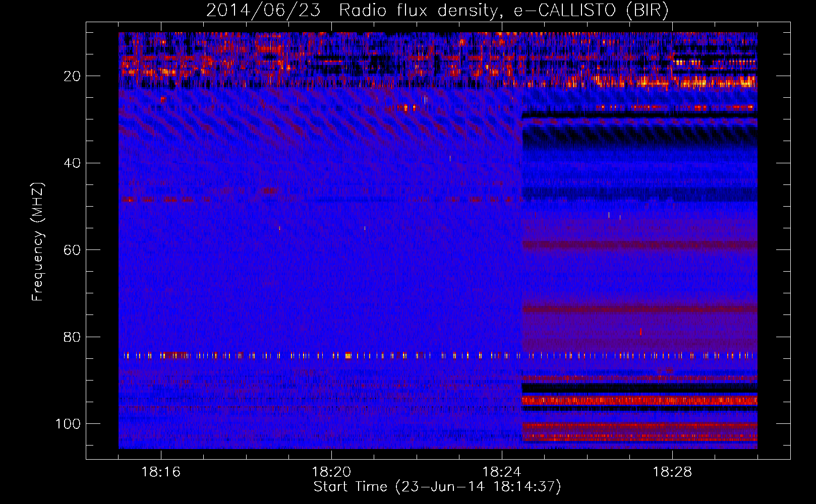
Task: Click the 18:16 time tick label
Action: point(161,472)
